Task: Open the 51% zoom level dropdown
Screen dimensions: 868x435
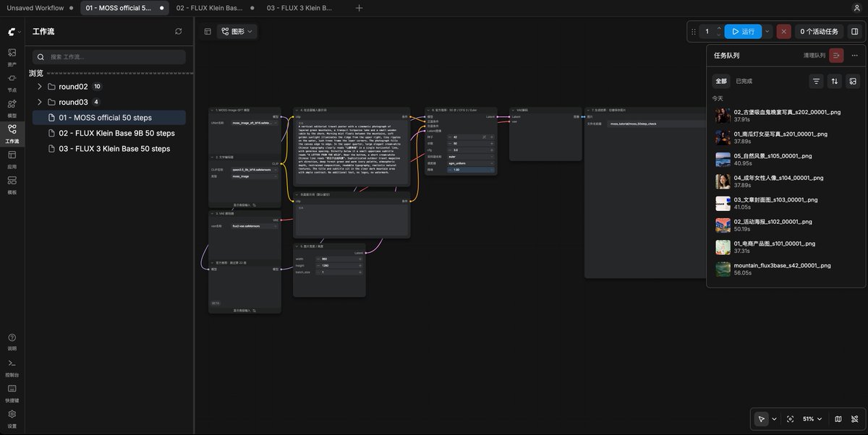Action: click(x=812, y=419)
